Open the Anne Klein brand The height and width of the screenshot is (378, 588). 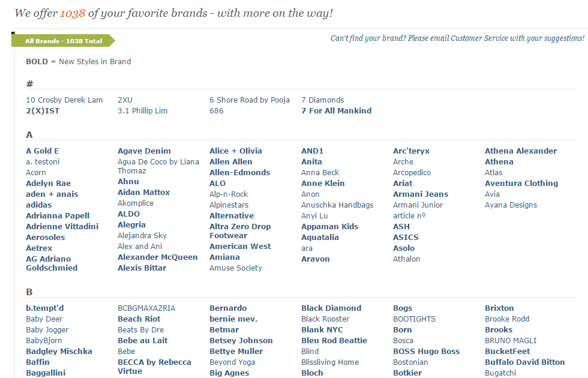pos(323,184)
